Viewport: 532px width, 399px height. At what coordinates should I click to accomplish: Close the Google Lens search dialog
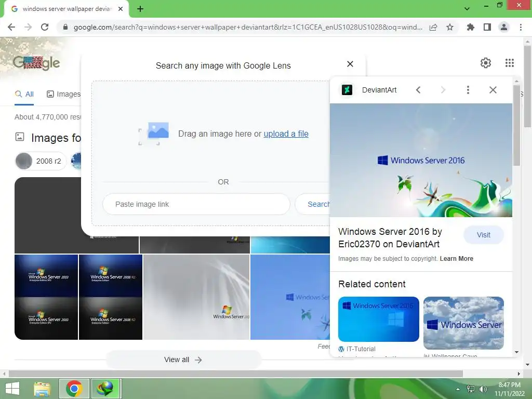click(350, 64)
